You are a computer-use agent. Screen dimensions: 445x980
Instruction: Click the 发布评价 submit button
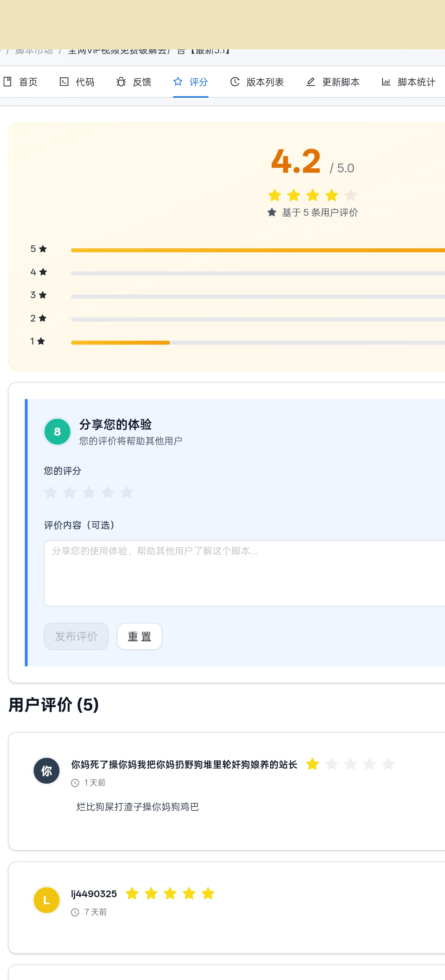pyautogui.click(x=76, y=636)
